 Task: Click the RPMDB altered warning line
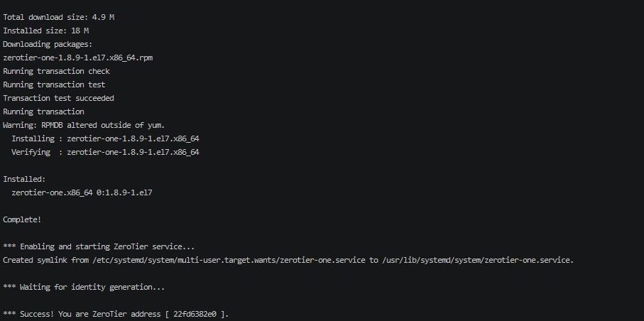point(84,125)
